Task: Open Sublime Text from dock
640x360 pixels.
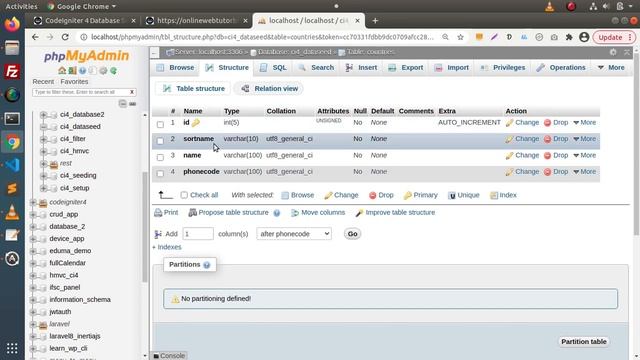Action: coord(12,189)
